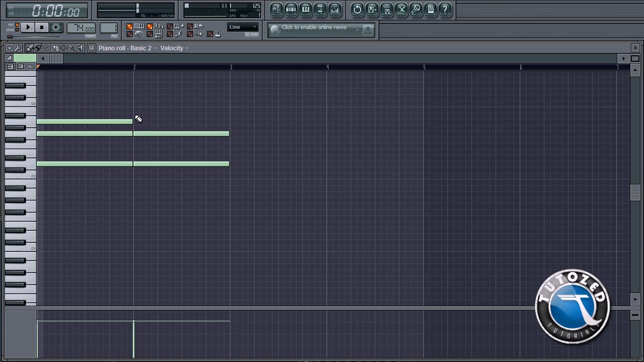
Task: Click bar 3 marker on timeline ruler
Action: point(231,67)
